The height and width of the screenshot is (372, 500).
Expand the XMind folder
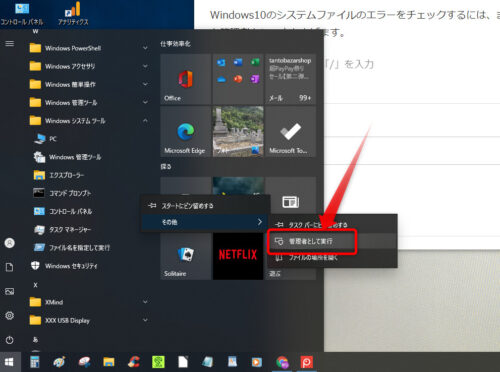pyautogui.click(x=88, y=302)
